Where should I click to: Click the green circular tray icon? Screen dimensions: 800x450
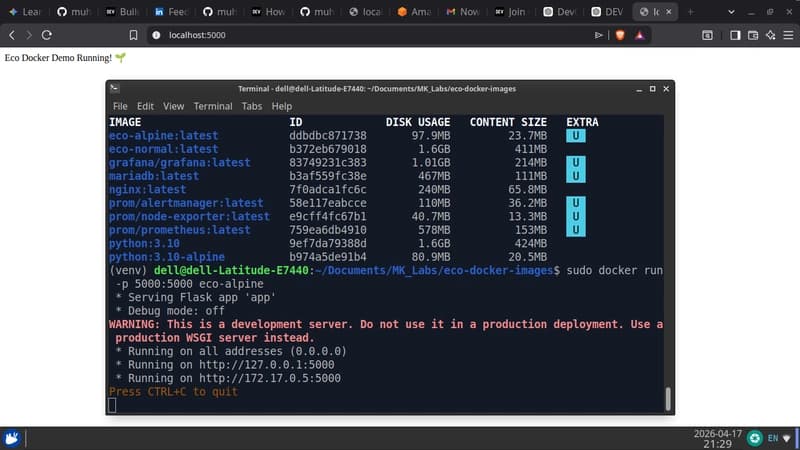[x=755, y=438]
